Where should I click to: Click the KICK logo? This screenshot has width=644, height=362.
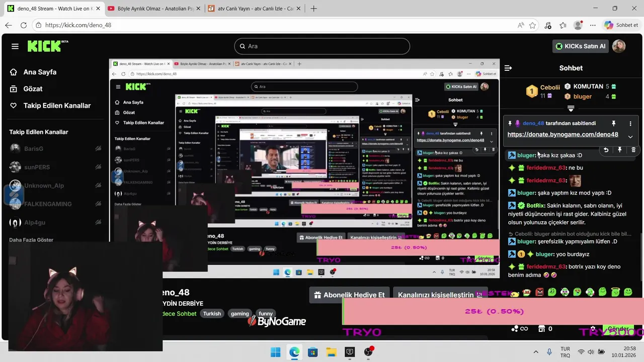tap(48, 46)
